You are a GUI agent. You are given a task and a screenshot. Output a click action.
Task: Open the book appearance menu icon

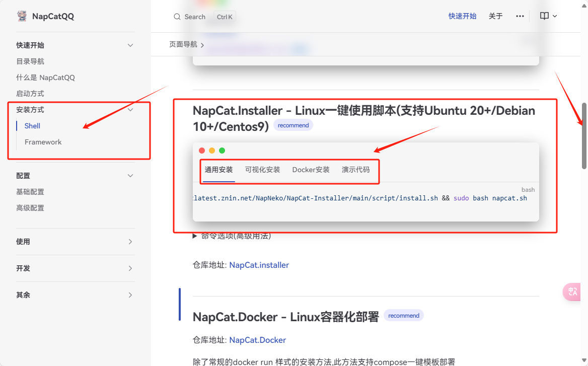tap(544, 16)
